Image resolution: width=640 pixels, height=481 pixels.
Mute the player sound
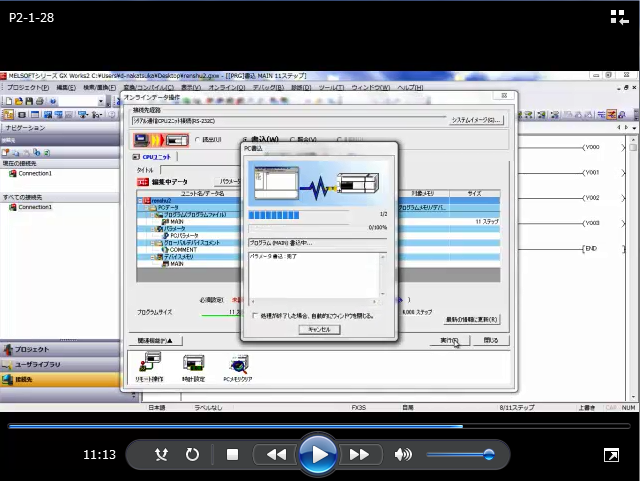click(403, 455)
